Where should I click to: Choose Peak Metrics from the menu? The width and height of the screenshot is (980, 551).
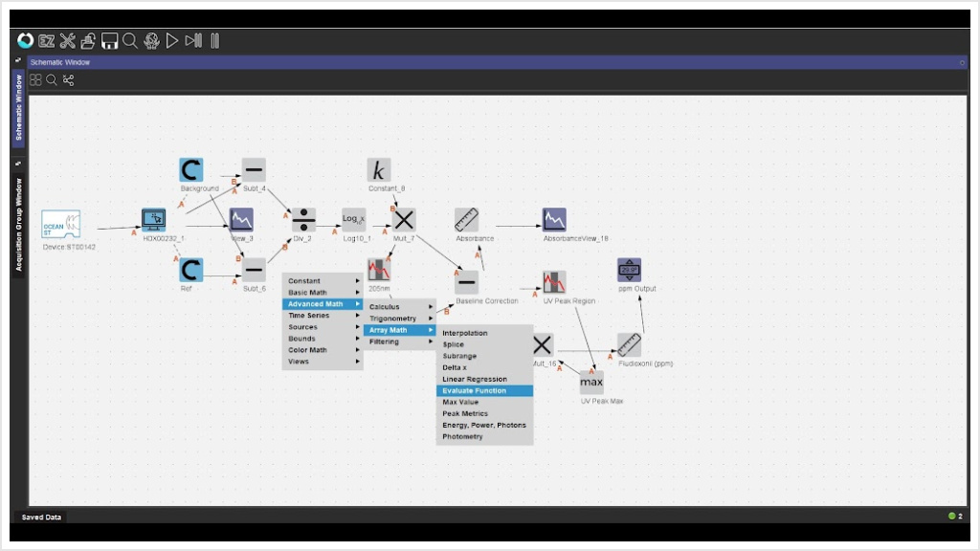(484, 413)
